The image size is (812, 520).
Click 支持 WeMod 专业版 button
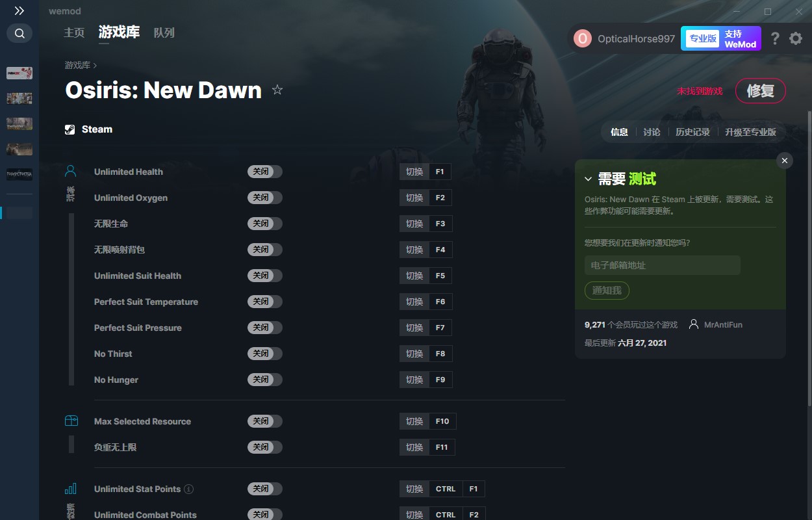point(721,38)
